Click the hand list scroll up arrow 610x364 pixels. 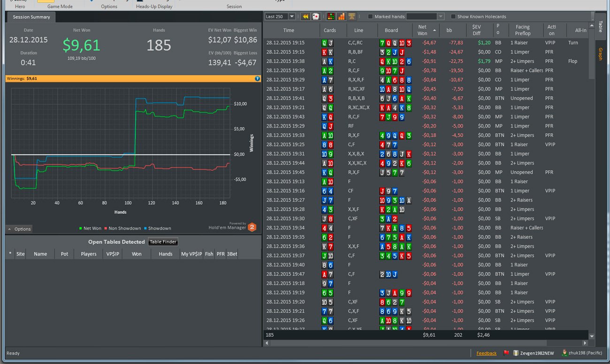coord(592,27)
